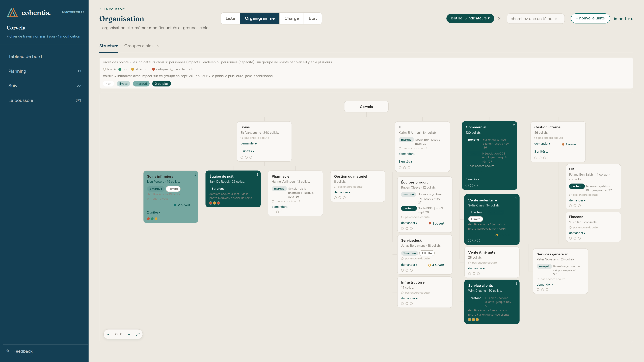
Task: Click the red 'critique' legend dot
Action: [x=153, y=69]
